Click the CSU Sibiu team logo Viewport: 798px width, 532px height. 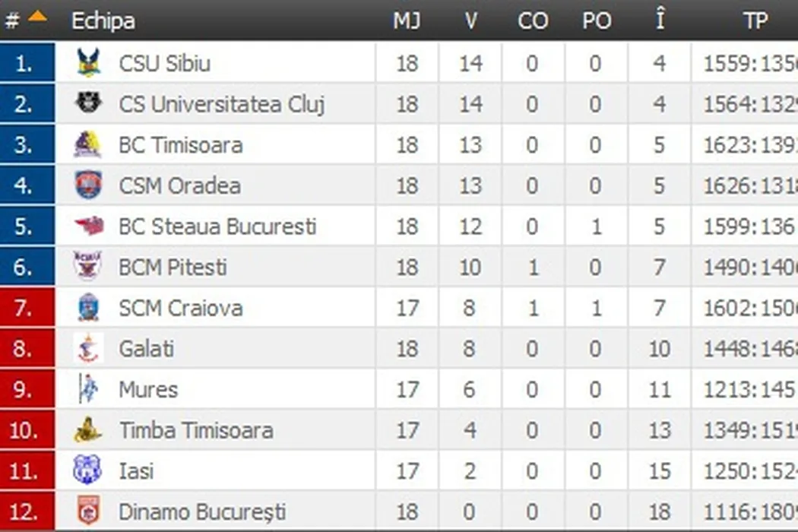88,63
